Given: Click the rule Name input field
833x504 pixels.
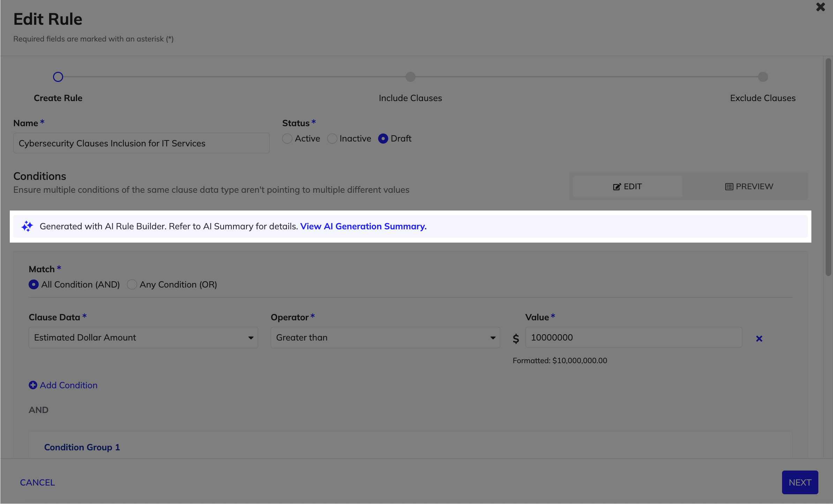Looking at the screenshot, I should (x=141, y=143).
